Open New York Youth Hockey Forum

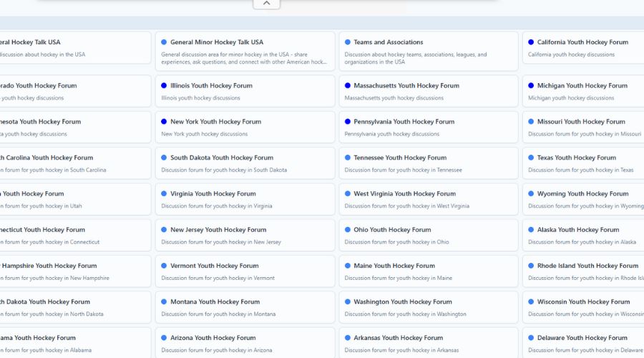pos(215,122)
